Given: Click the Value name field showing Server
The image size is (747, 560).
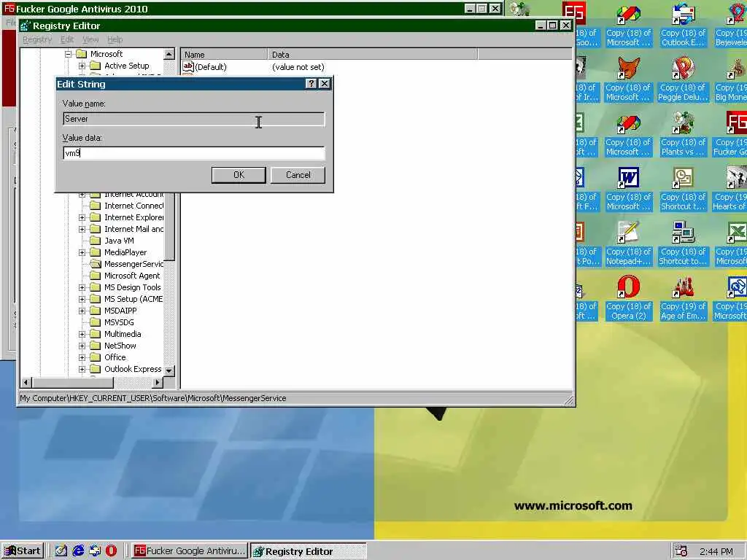Looking at the screenshot, I should tap(194, 119).
